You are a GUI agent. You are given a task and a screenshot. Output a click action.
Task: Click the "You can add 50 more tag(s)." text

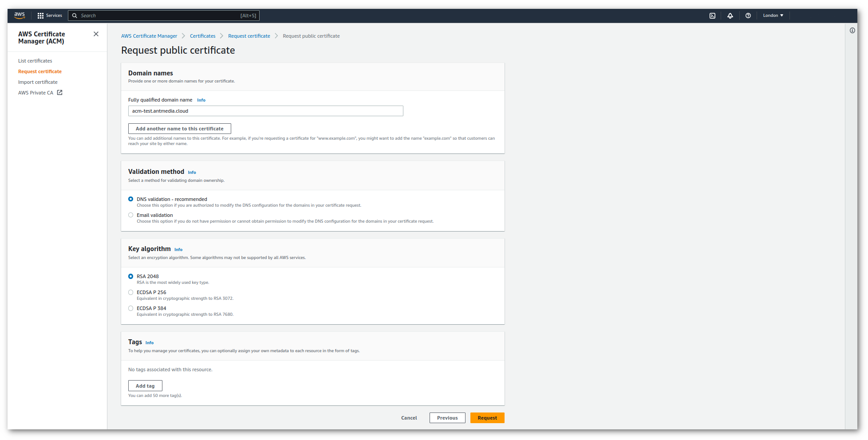[155, 396]
